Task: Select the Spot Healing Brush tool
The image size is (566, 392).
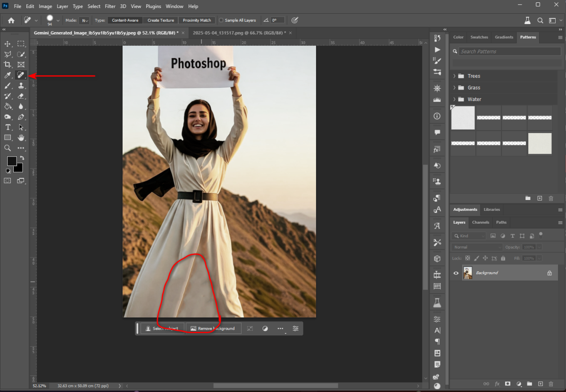Action: [x=21, y=75]
